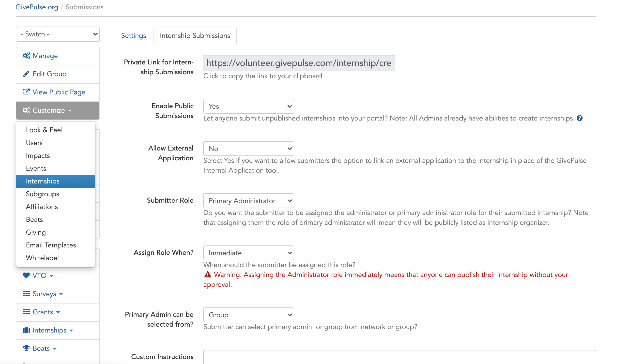This screenshot has height=364, width=644.
Task: Click the red warning triangle icon
Action: (x=208, y=274)
